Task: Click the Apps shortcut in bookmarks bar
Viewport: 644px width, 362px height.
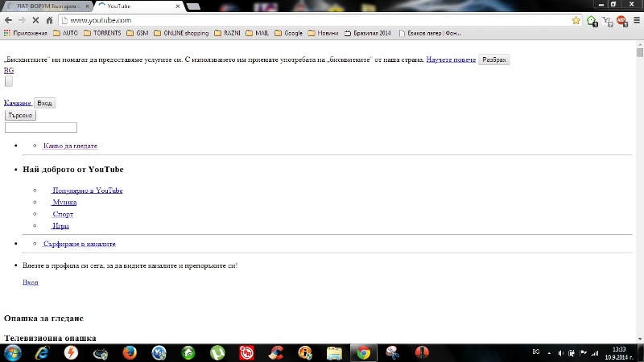Action: [26, 34]
